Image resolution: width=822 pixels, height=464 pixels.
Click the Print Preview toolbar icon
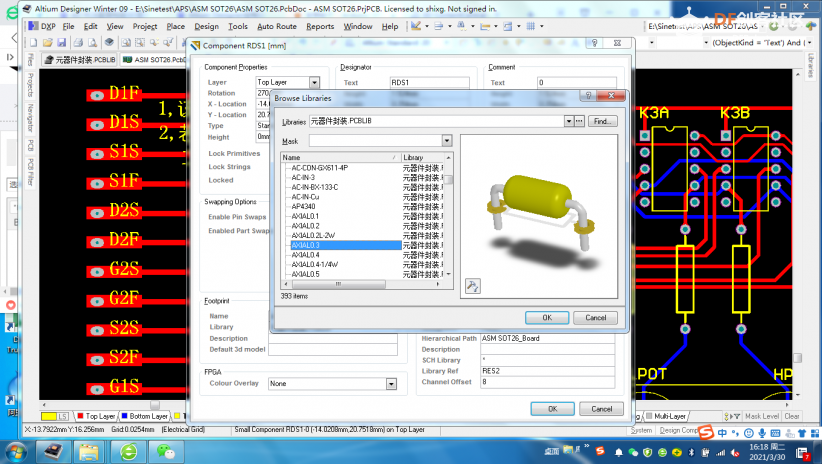coord(92,42)
